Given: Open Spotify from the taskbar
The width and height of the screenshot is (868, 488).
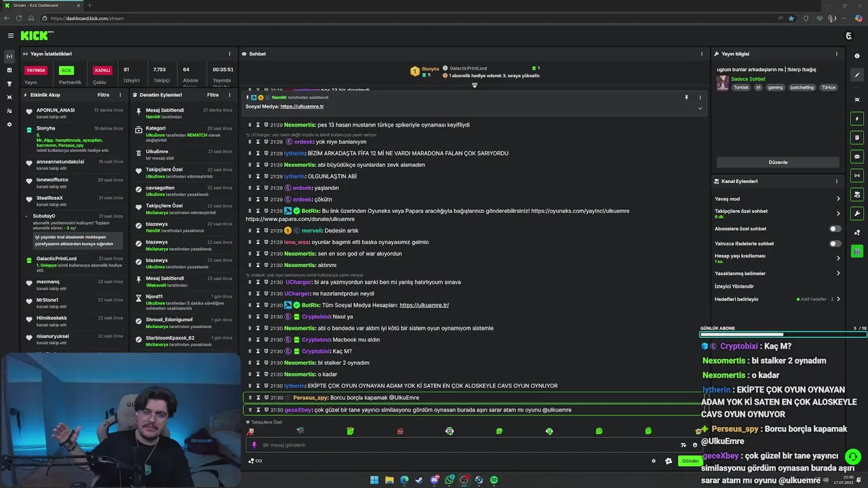Looking at the screenshot, I should tap(494, 480).
